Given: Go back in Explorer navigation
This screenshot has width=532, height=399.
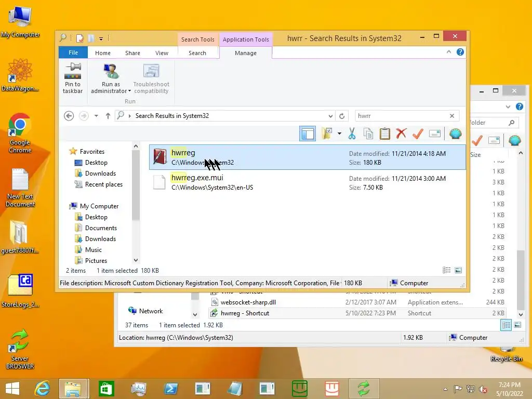Looking at the screenshot, I should tap(69, 116).
